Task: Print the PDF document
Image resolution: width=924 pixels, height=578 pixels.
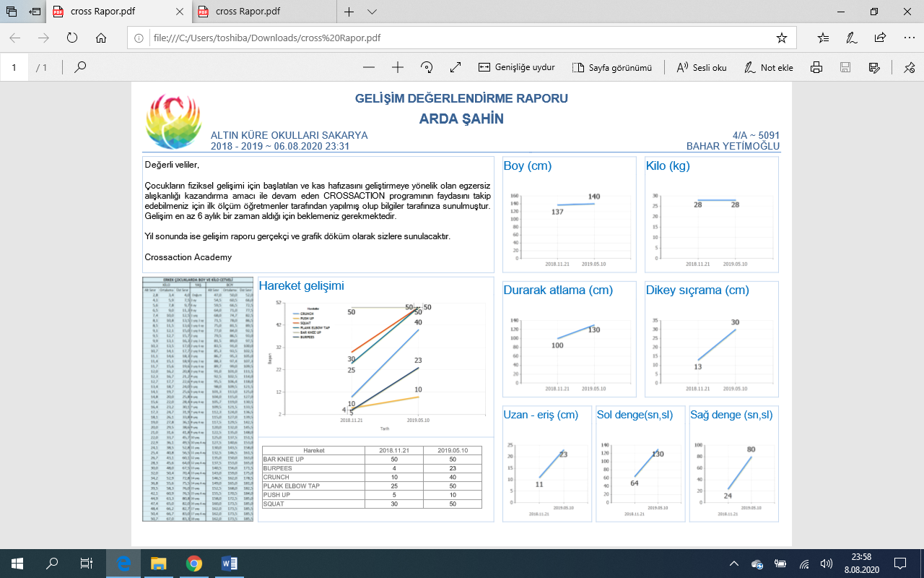Action: tap(816, 67)
